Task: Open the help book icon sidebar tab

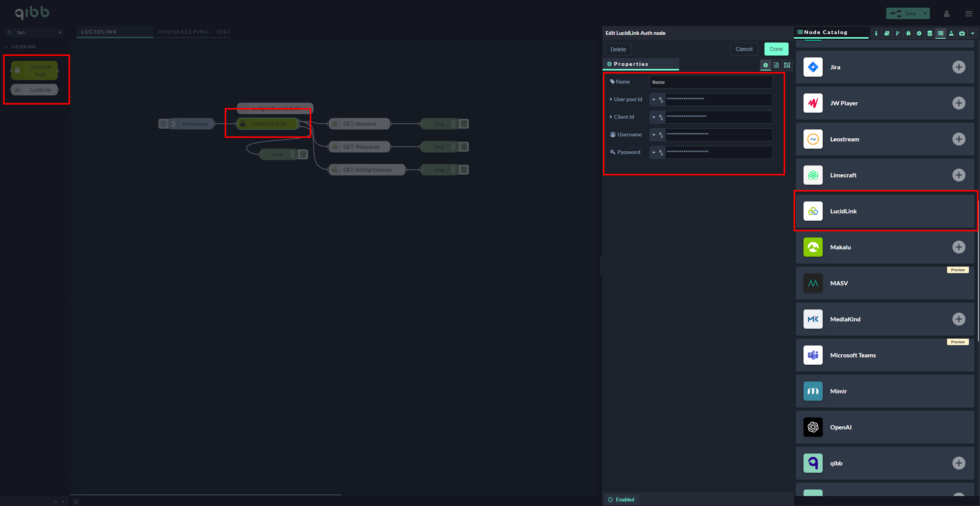Action: (x=887, y=33)
